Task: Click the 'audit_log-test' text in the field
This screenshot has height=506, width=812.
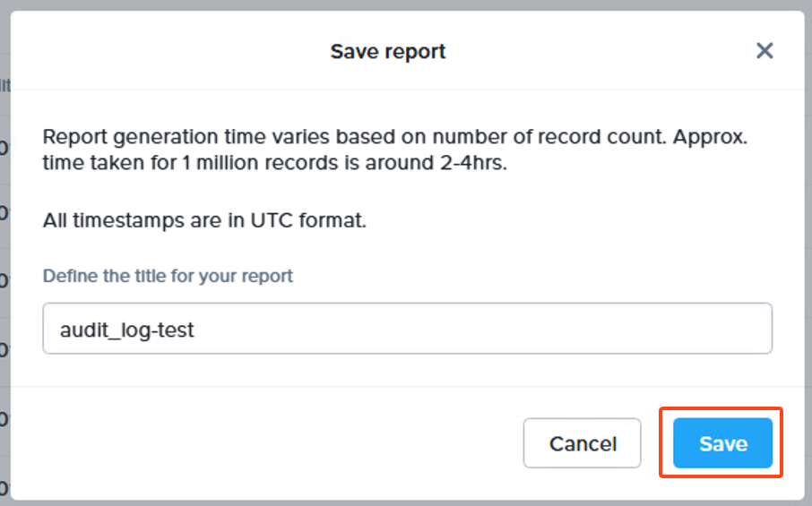Action: (127, 330)
